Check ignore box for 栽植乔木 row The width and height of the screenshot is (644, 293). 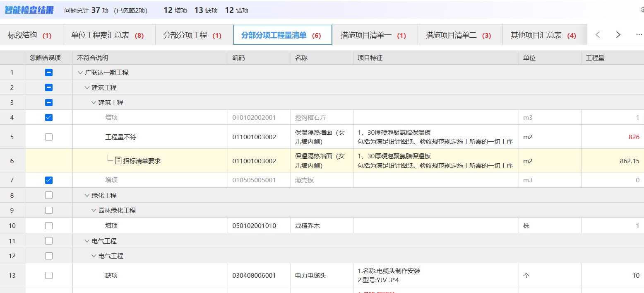click(49, 225)
